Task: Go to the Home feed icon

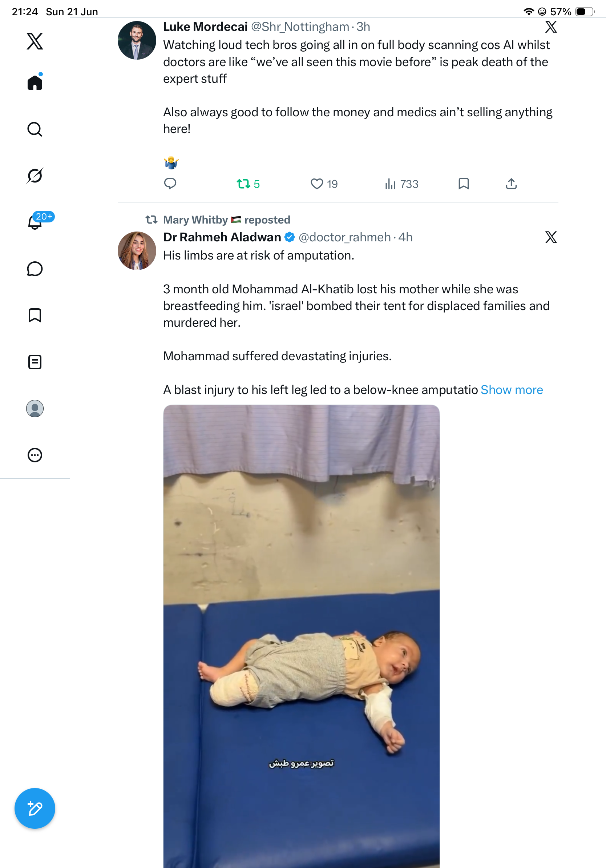Action: coord(35,82)
